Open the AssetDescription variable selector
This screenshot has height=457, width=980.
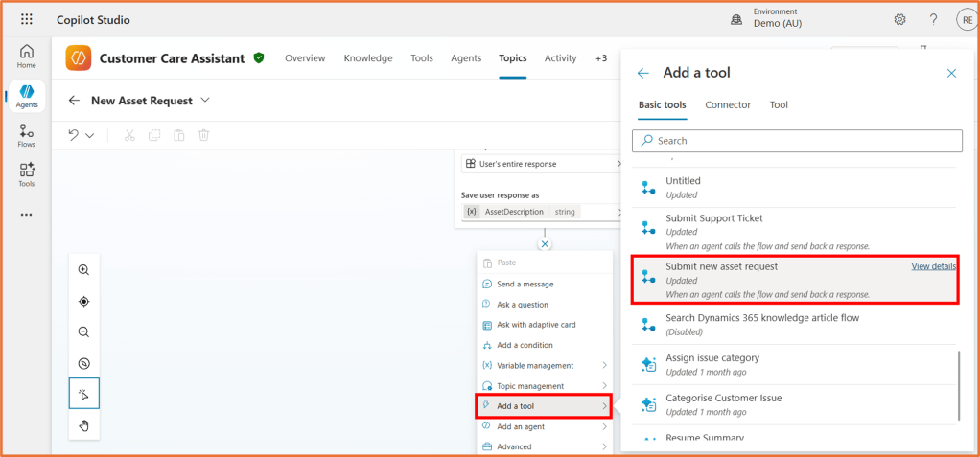point(541,212)
